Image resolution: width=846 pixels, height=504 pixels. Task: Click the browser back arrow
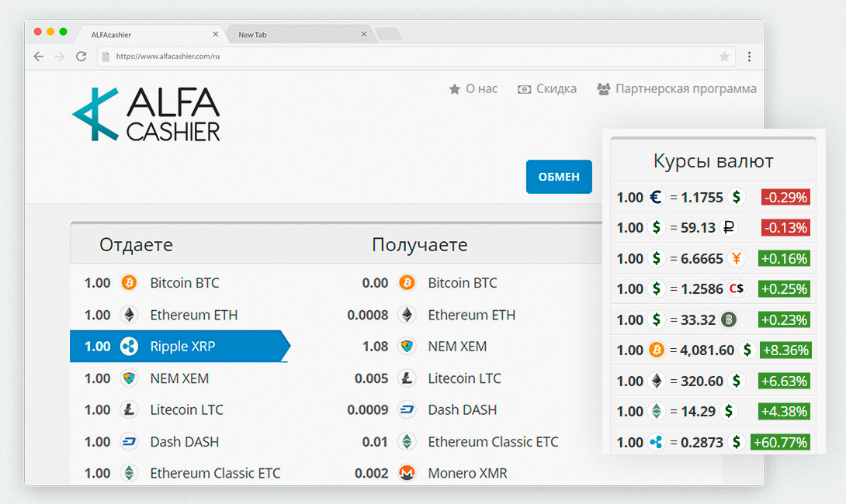tap(38, 56)
